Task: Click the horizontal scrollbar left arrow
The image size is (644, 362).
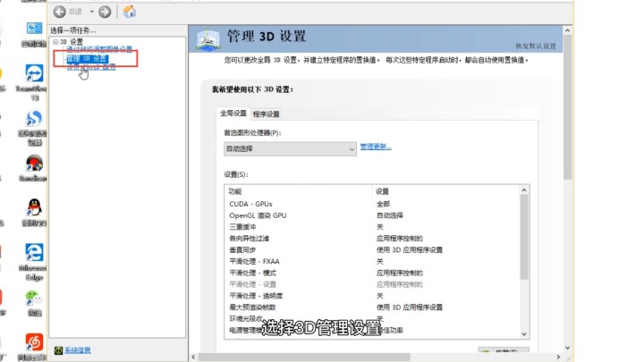Action: pos(193,357)
